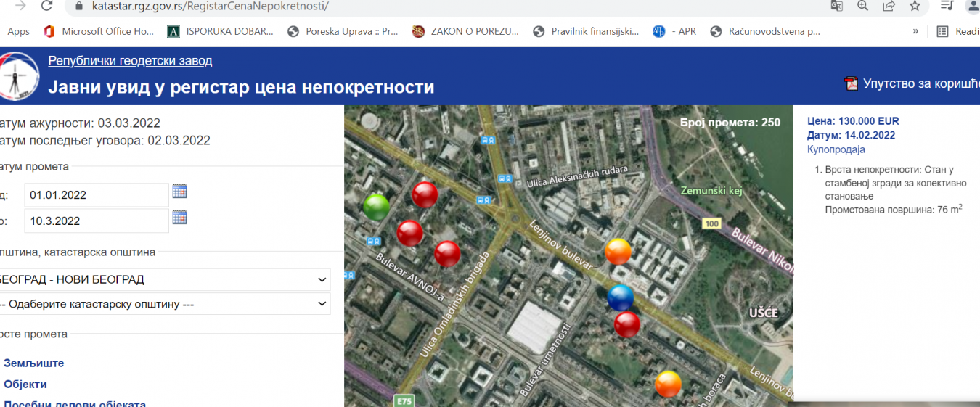Open the Земљиште category

pos(34,363)
